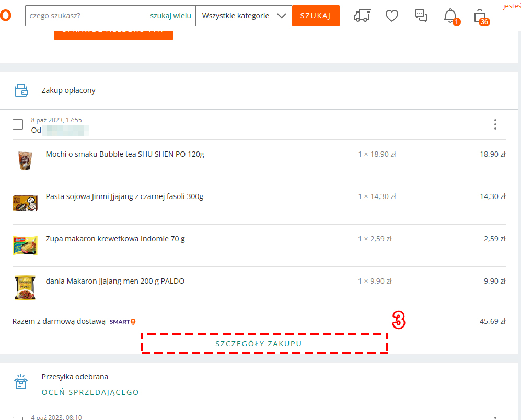Open Mochi Bubble tea product thumbnail
The image size is (521, 420).
click(25, 161)
